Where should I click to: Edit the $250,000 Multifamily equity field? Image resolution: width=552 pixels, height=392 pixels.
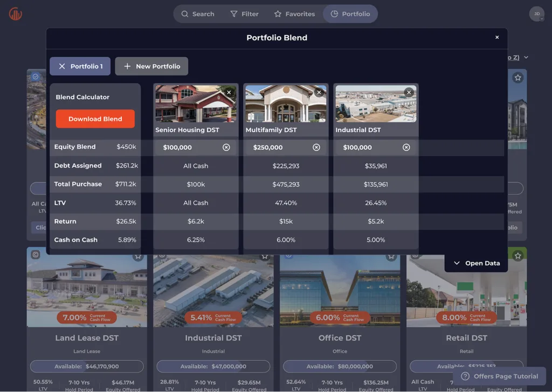286,148
